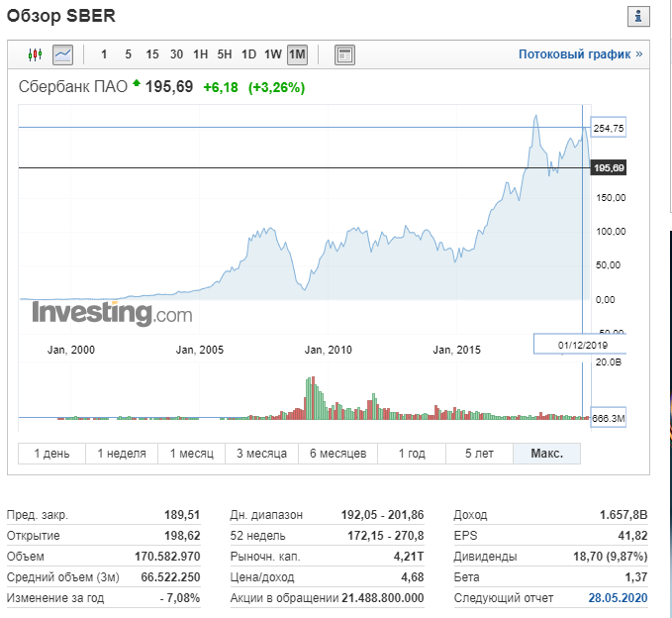
Task: Set chart interval to 30 minutes
Action: (176, 54)
